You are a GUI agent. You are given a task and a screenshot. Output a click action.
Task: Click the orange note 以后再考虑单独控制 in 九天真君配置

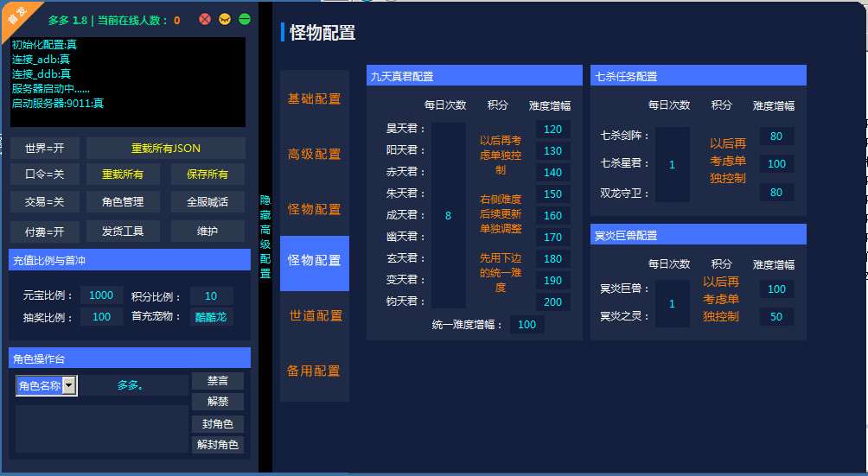click(x=501, y=155)
